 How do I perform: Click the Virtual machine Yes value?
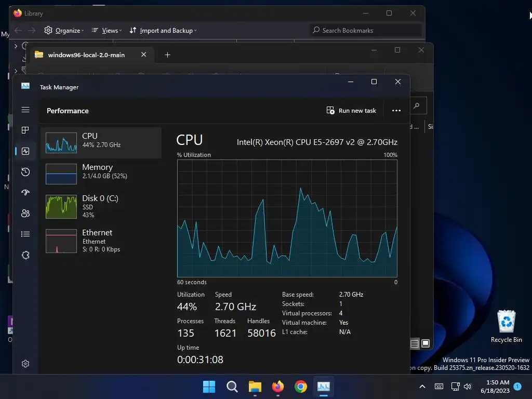click(x=344, y=323)
